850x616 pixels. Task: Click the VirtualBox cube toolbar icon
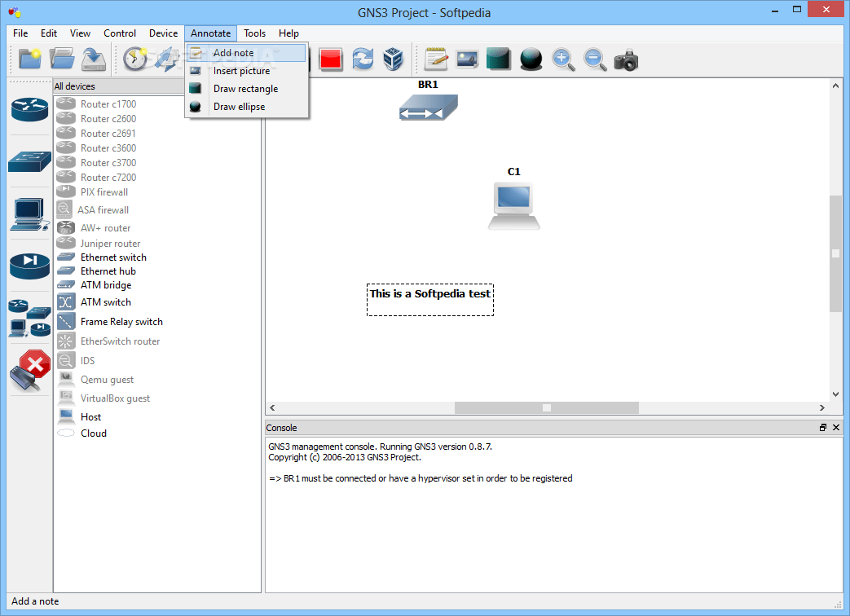point(393,59)
